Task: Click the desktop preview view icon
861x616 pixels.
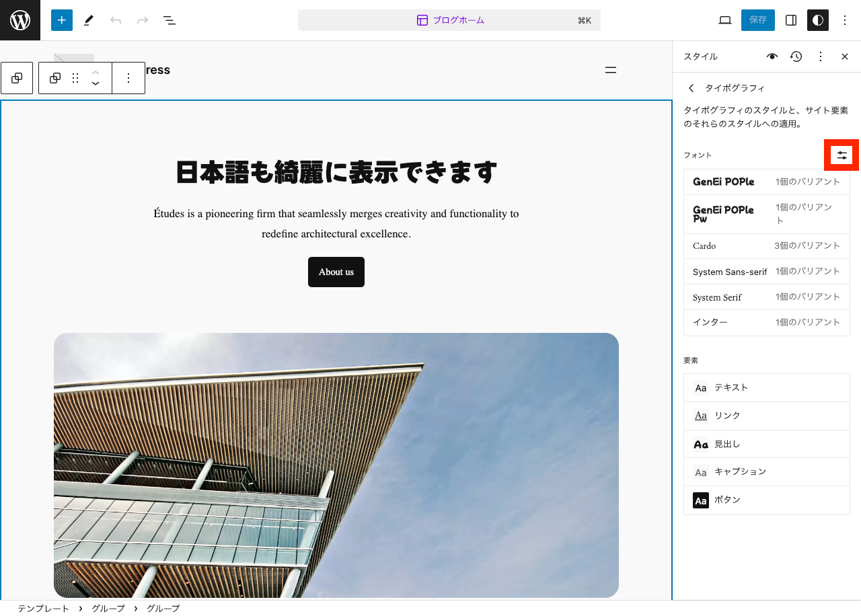Action: 725,20
